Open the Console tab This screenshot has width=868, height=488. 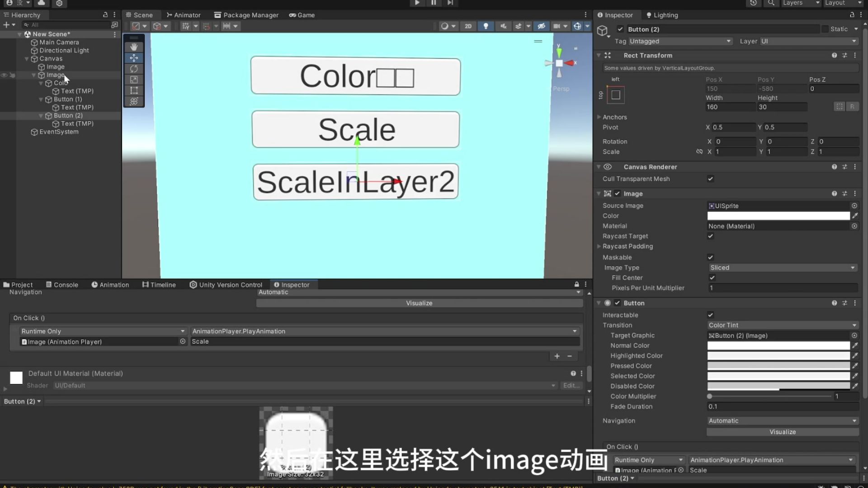[x=62, y=285]
